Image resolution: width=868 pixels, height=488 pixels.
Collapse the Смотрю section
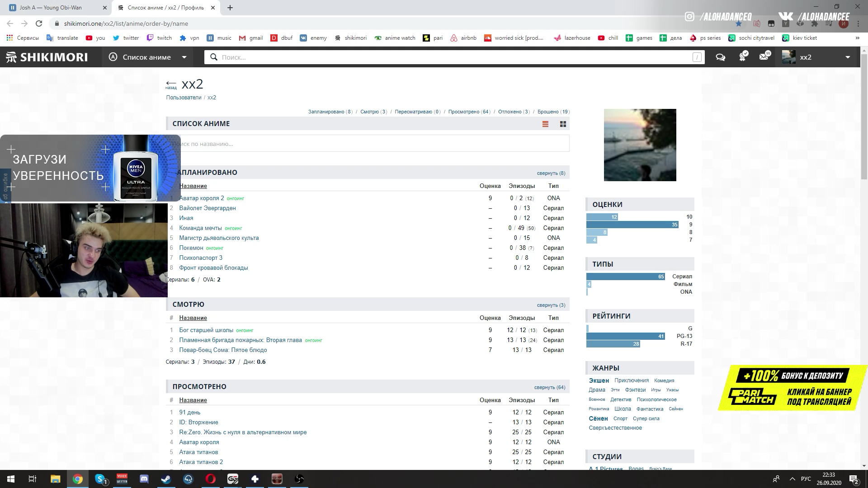coord(551,305)
